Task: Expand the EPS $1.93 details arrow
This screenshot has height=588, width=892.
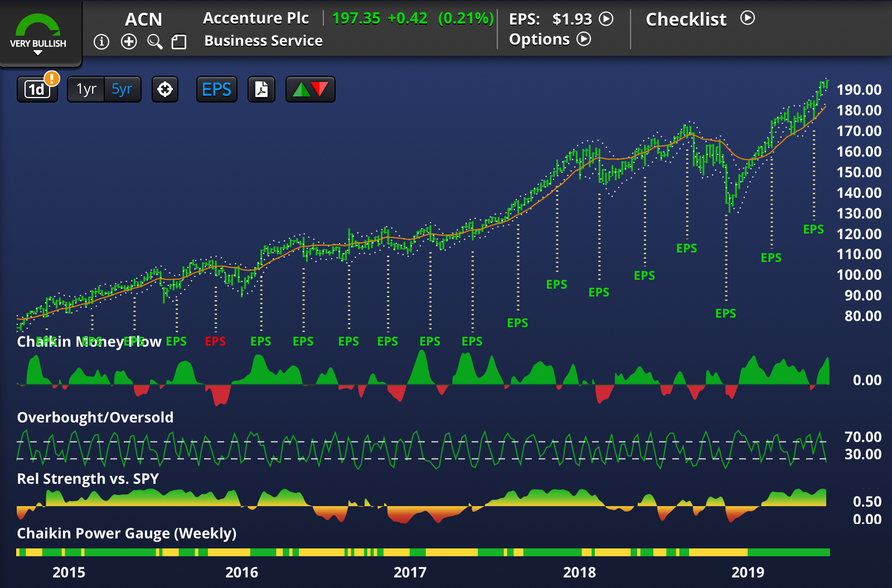Action: (606, 19)
